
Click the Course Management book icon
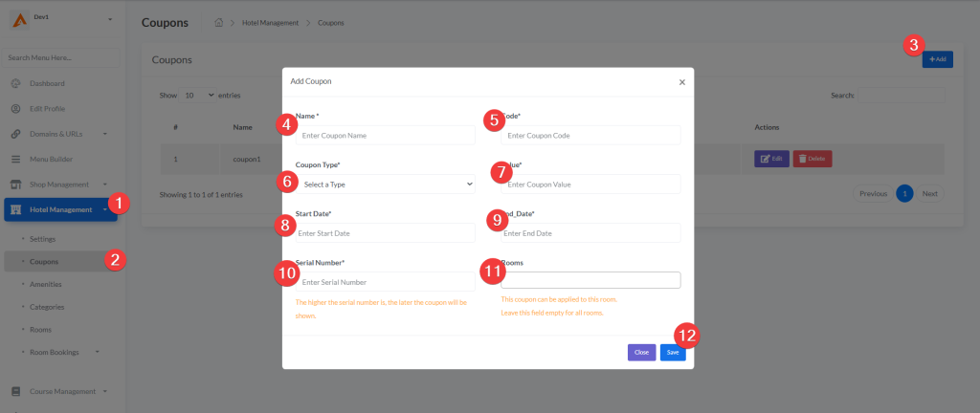click(x=15, y=391)
